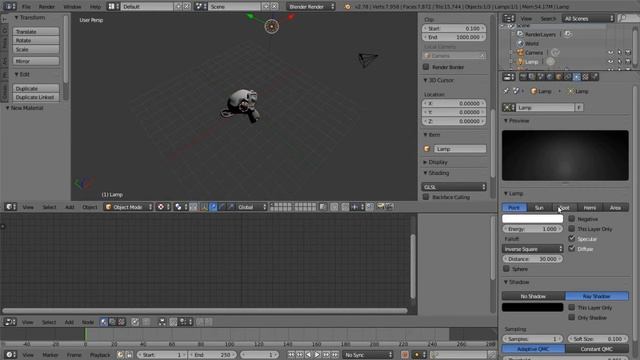Open the All Scenes outliner display dropdown

(588, 18)
